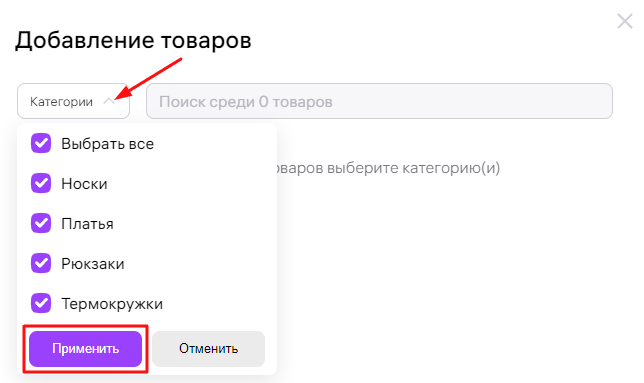The width and height of the screenshot is (644, 383).
Task: Click the Добавление товаров heading
Action: point(133,40)
